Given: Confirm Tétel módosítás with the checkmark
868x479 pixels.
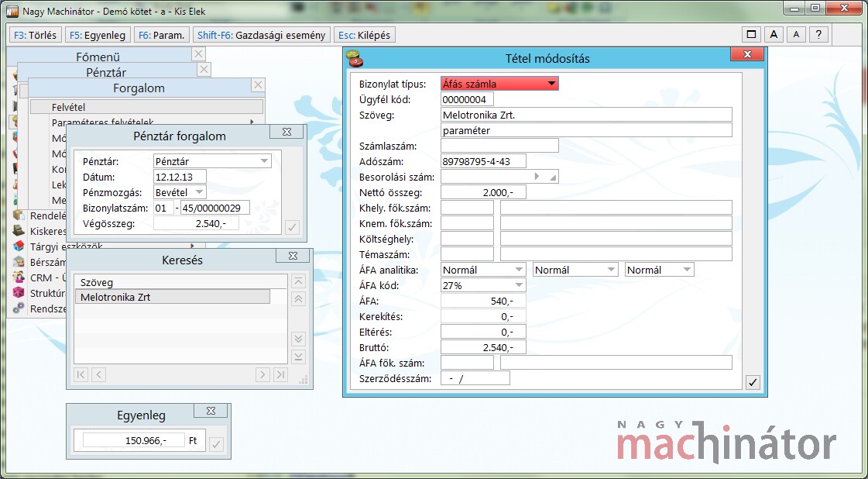Looking at the screenshot, I should (x=753, y=382).
